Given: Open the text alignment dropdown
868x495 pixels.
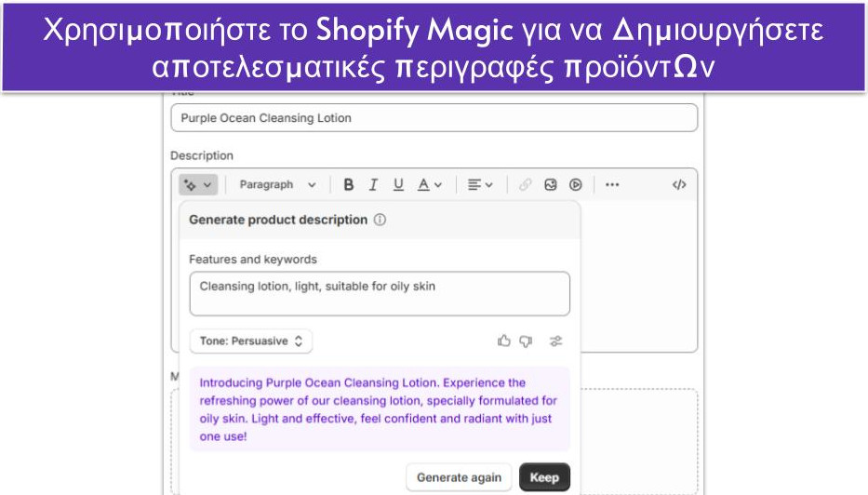Looking at the screenshot, I should 480,185.
